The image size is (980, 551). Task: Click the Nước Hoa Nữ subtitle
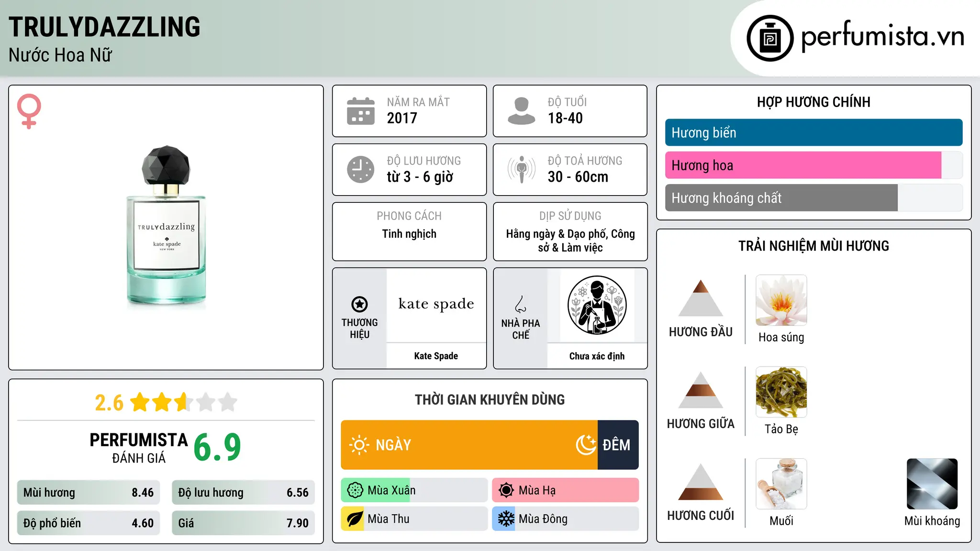pyautogui.click(x=60, y=55)
